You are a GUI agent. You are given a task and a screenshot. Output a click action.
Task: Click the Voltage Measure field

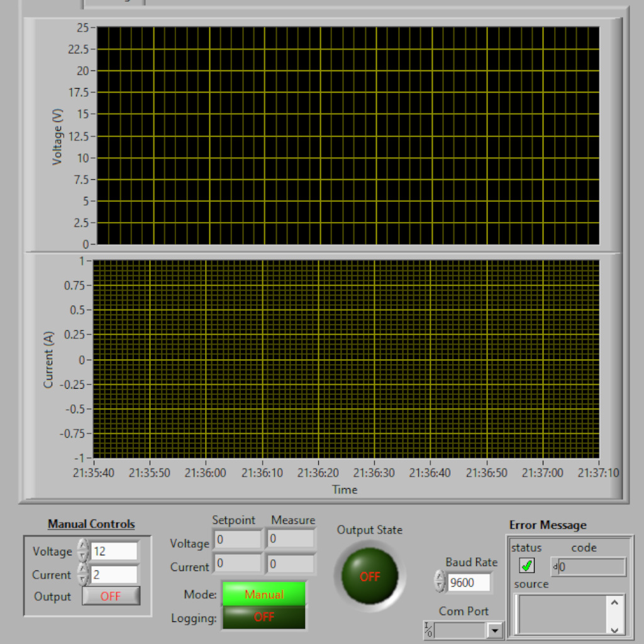[x=291, y=539]
